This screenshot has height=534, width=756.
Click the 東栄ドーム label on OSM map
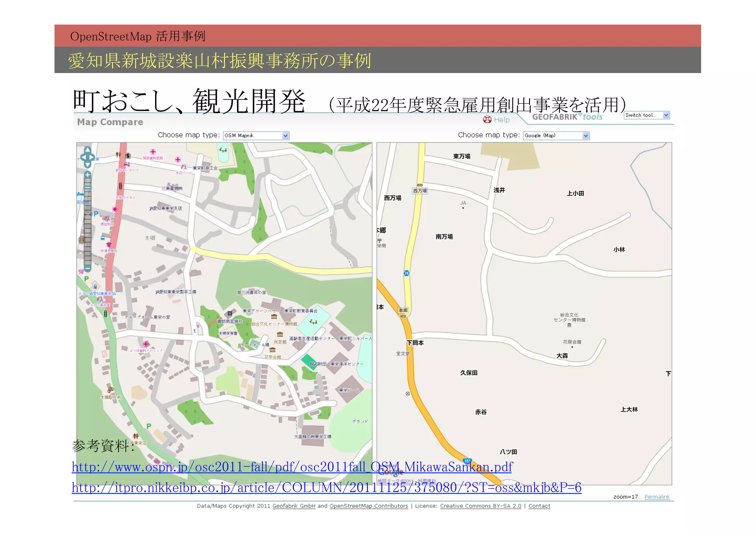(349, 390)
